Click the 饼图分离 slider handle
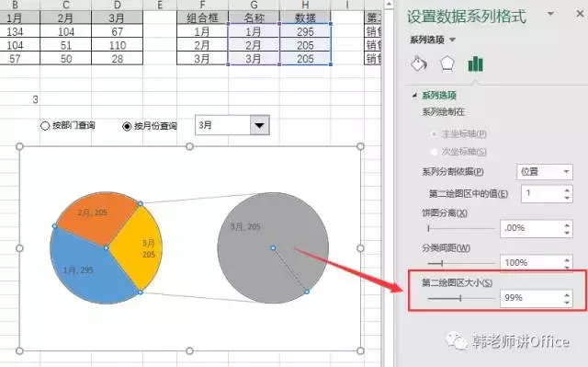Viewport: 588px width, 367px height. (429, 228)
